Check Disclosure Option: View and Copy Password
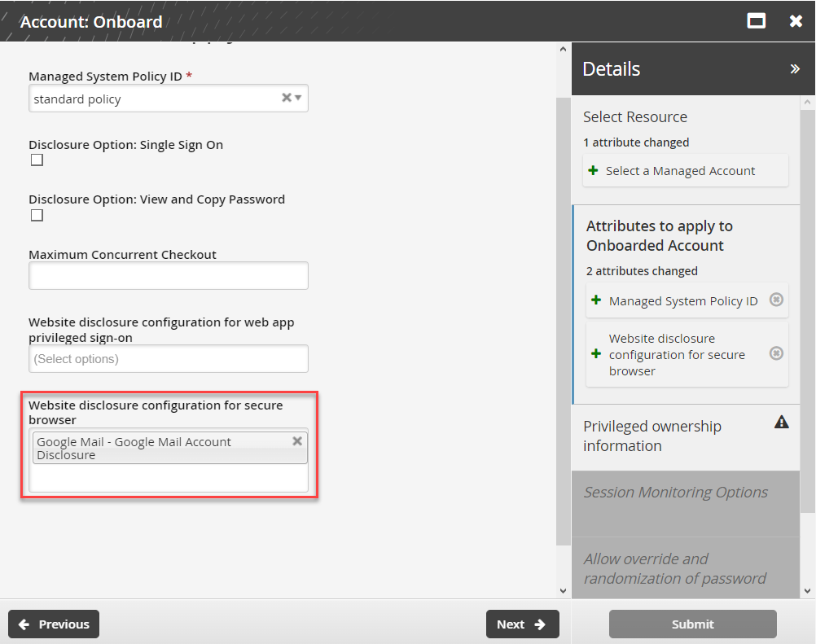The width and height of the screenshot is (816, 644). point(36,214)
